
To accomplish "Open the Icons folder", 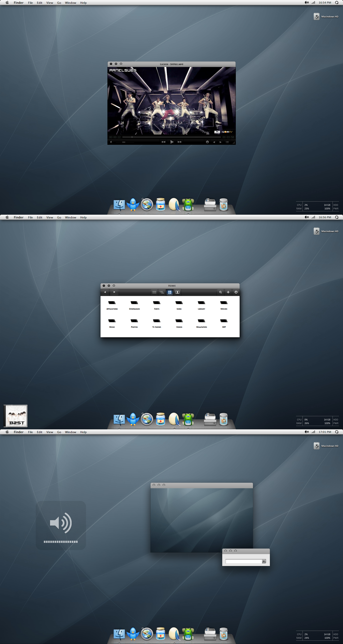I will [179, 305].
